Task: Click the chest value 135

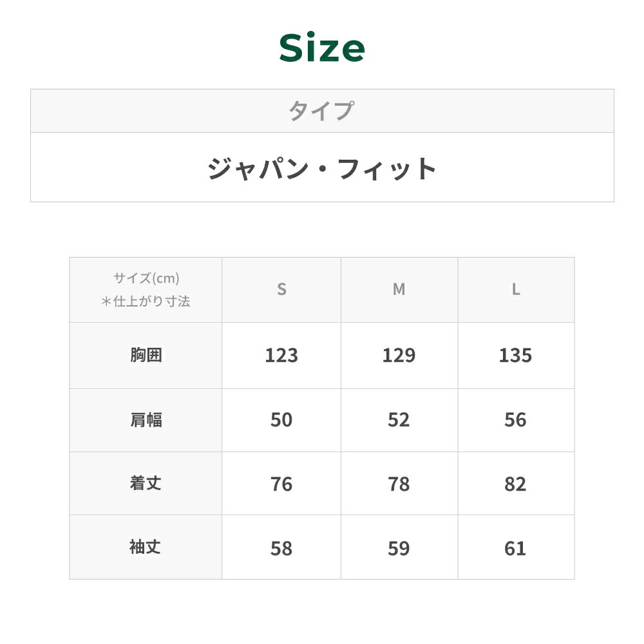Action: click(516, 355)
